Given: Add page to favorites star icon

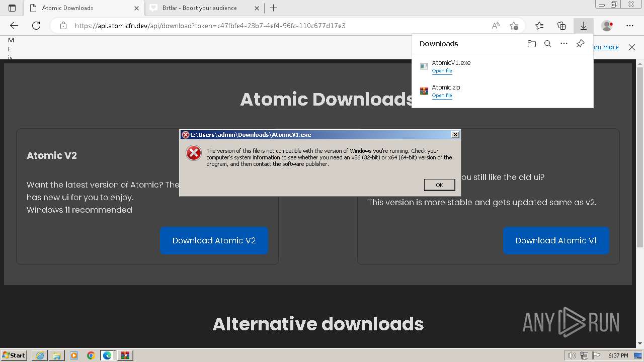Looking at the screenshot, I should click(514, 26).
